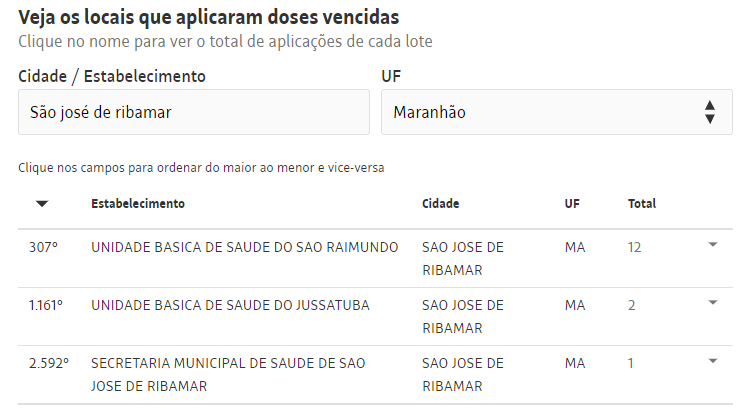Click the 307º ranking cell
Image resolution: width=749 pixels, height=413 pixels.
(x=44, y=247)
